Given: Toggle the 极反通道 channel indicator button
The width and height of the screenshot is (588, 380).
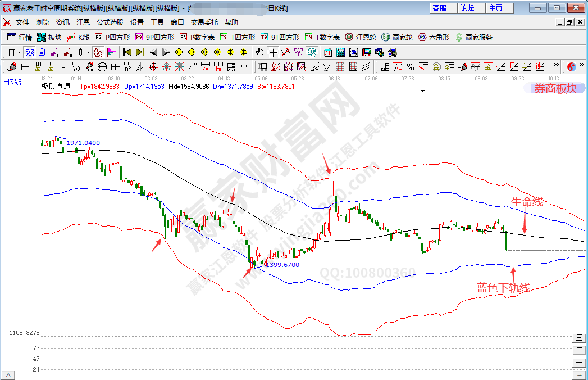Looking at the screenshot, I should (x=98, y=52).
